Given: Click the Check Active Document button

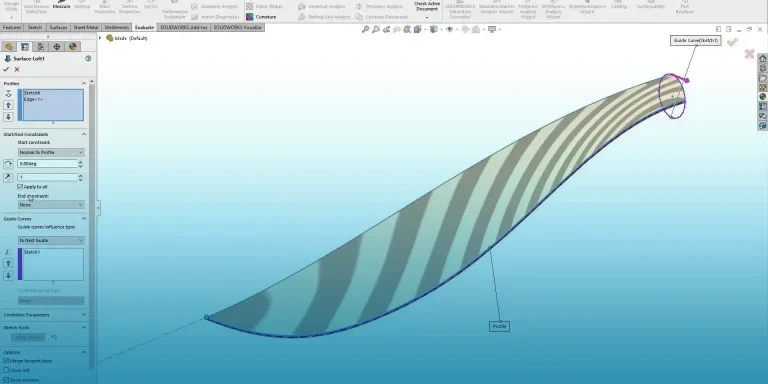Looking at the screenshot, I should coord(427,6).
